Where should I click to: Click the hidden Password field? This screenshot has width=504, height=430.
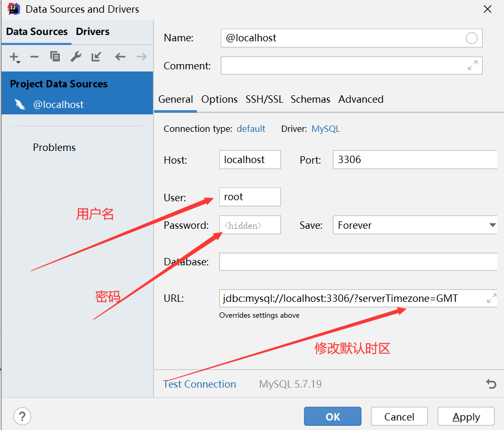click(250, 225)
